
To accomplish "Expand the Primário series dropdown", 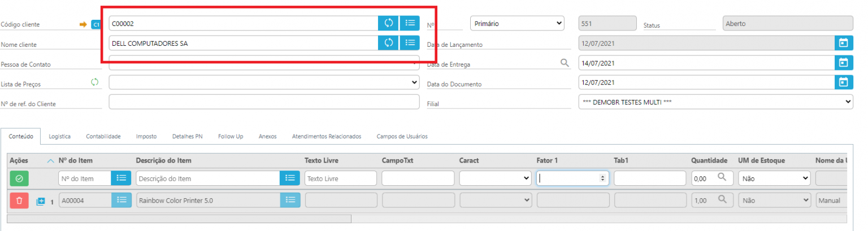I will tap(517, 23).
